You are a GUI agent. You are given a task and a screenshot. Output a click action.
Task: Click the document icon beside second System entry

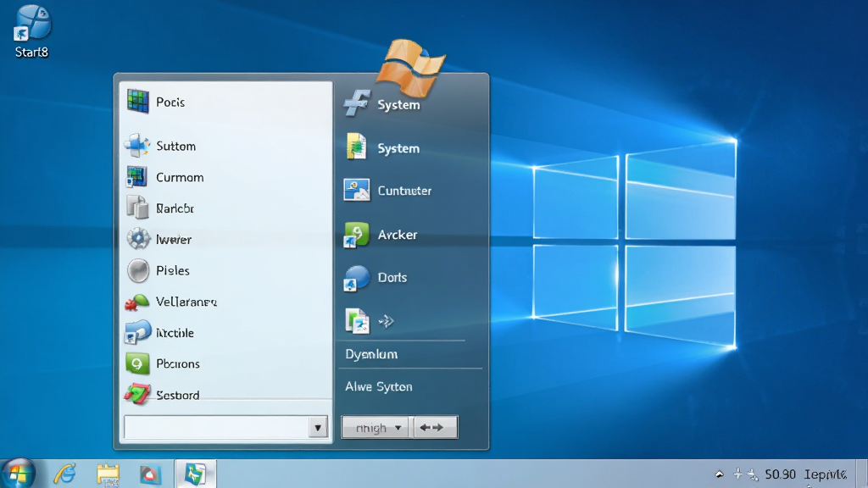[356, 147]
